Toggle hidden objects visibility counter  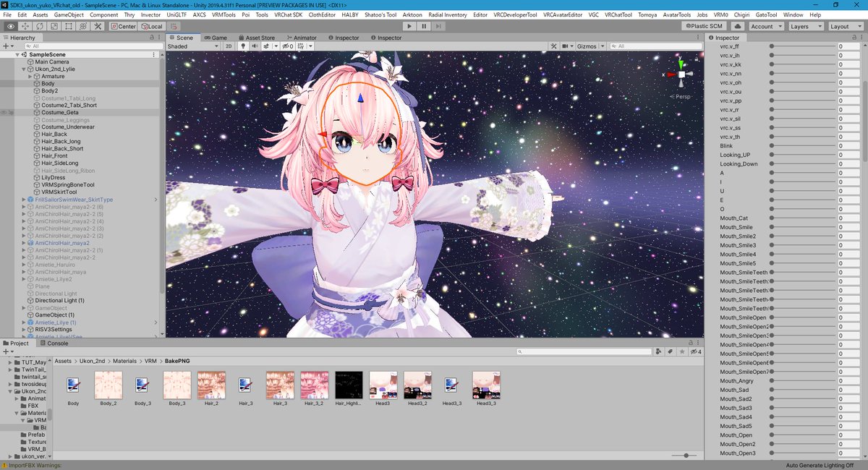click(287, 46)
